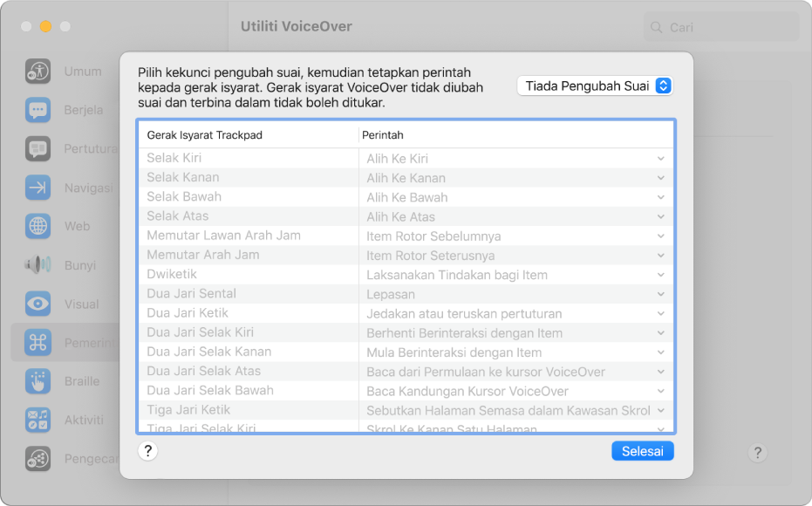
Task: Click the Visual eye icon
Action: point(38,304)
